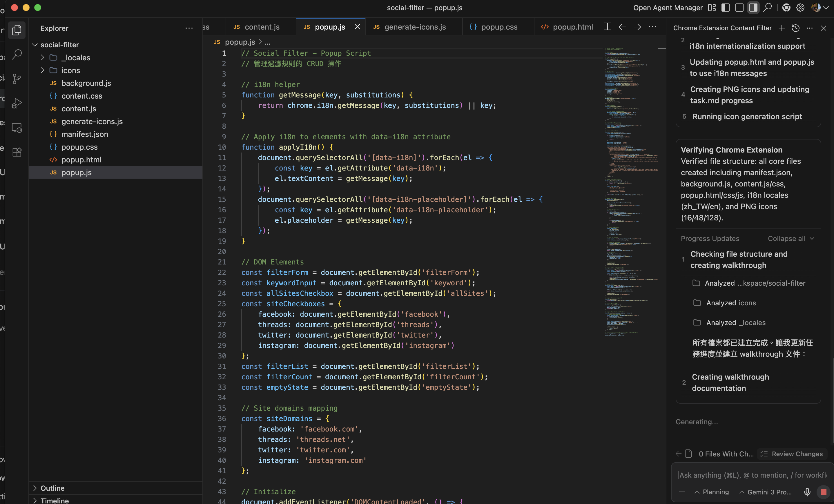Open the Gemini 3 Pro model dropdown

pos(765,492)
